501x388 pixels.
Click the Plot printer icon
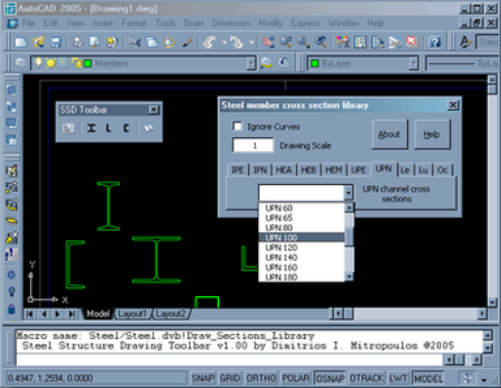pos(78,42)
